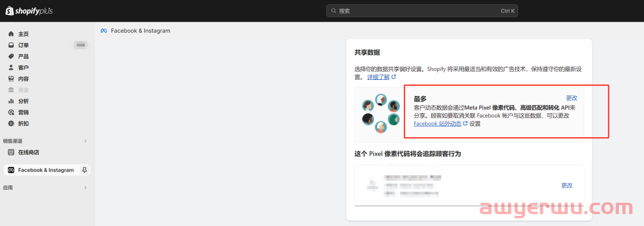Click the 产品 tag icon
The height and width of the screenshot is (226, 644).
click(x=11, y=56)
